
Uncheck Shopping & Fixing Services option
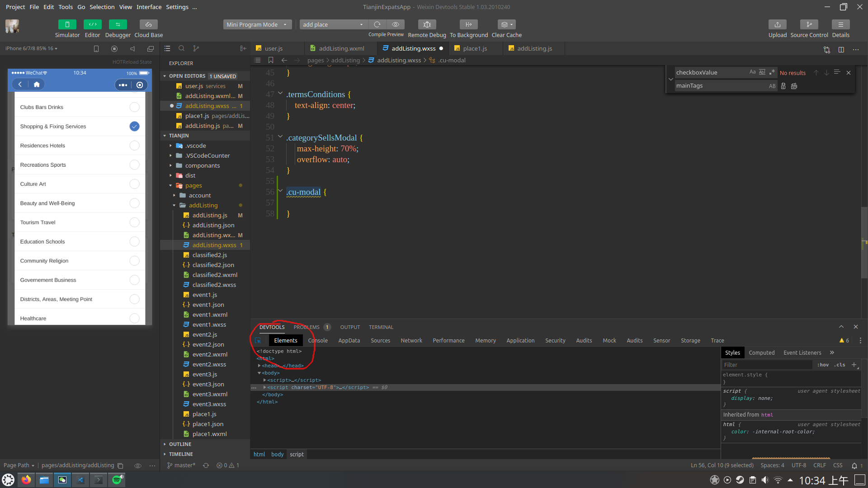pos(134,127)
